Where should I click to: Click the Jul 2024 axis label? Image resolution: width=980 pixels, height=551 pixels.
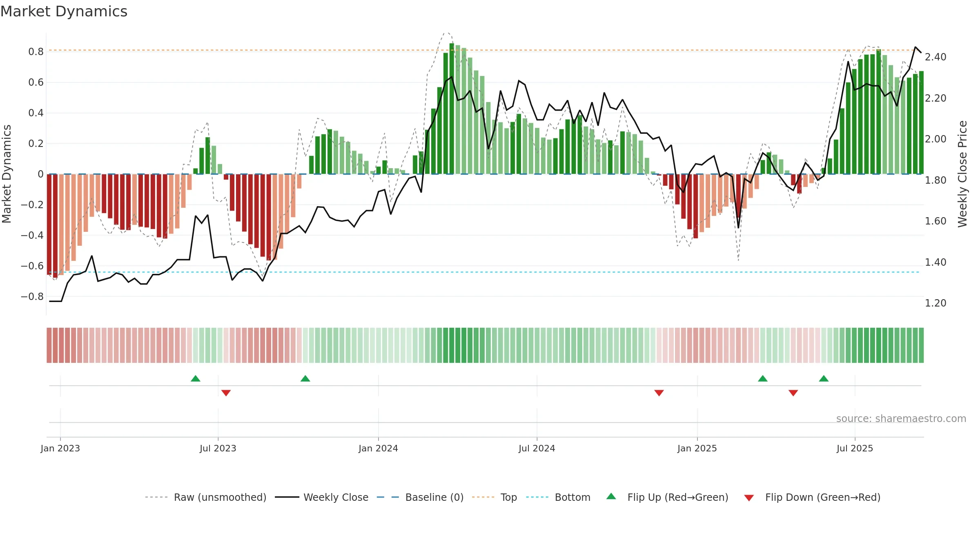[x=537, y=448]
